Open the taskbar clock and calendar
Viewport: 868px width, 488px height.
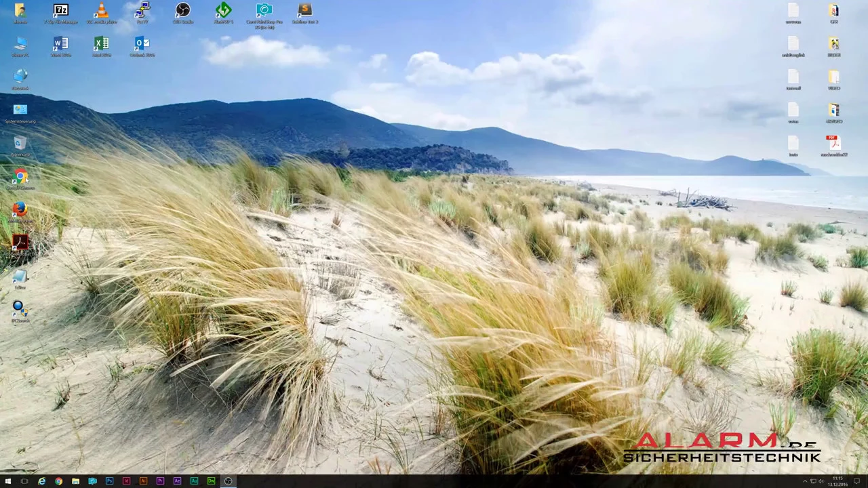837,481
